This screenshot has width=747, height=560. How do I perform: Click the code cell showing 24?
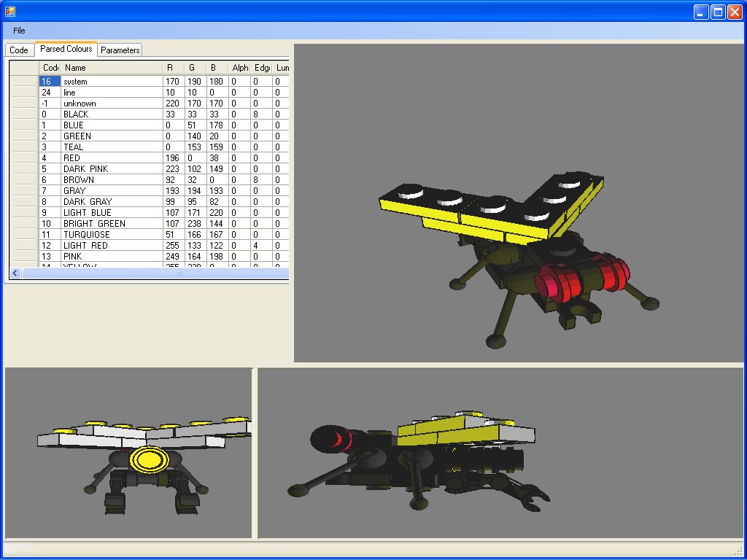(50, 93)
